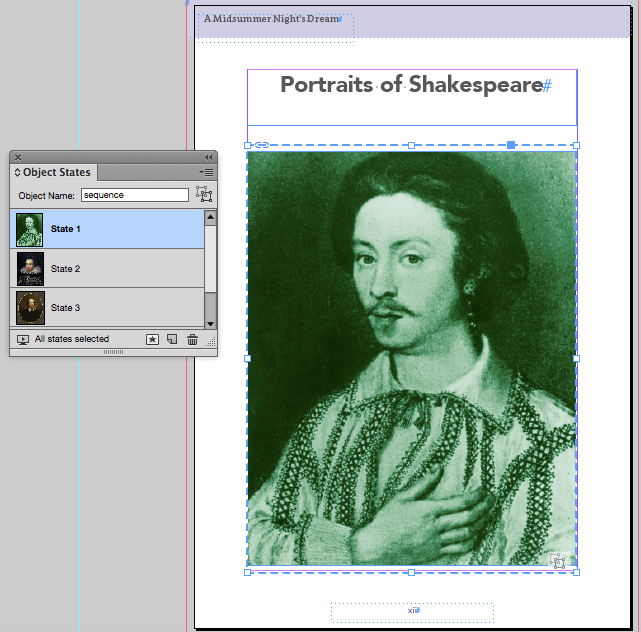Image resolution: width=641 pixels, height=632 pixels.
Task: Click the states list scroll up arrow
Action: 210,217
